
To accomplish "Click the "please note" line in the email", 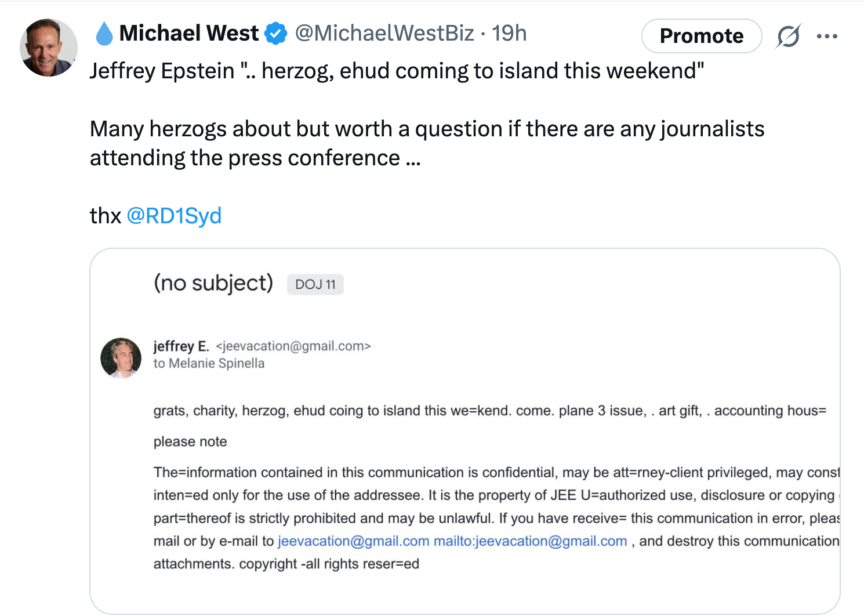I will 190,441.
